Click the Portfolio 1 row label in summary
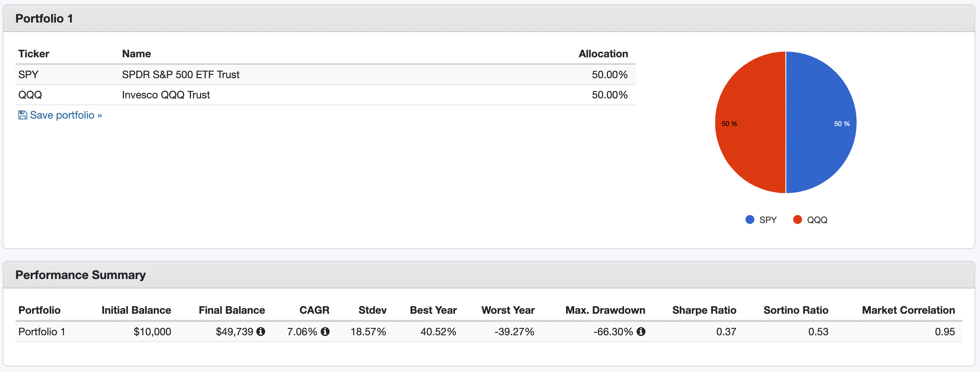980x372 pixels. (x=42, y=332)
